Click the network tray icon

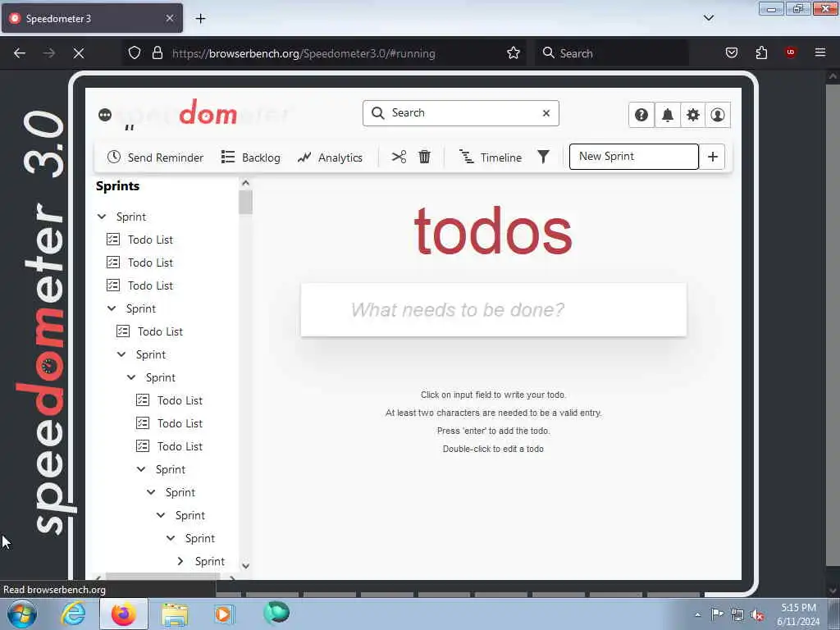pyautogui.click(x=737, y=614)
